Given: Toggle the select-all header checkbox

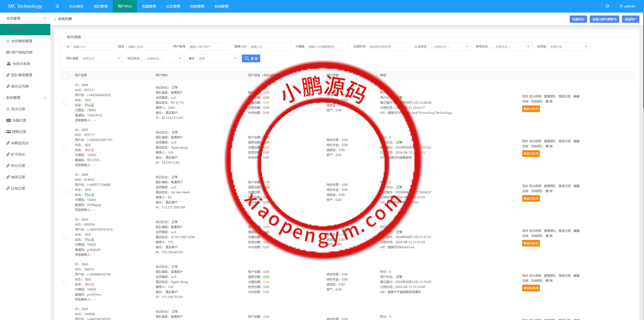Looking at the screenshot, I should tap(65, 75).
